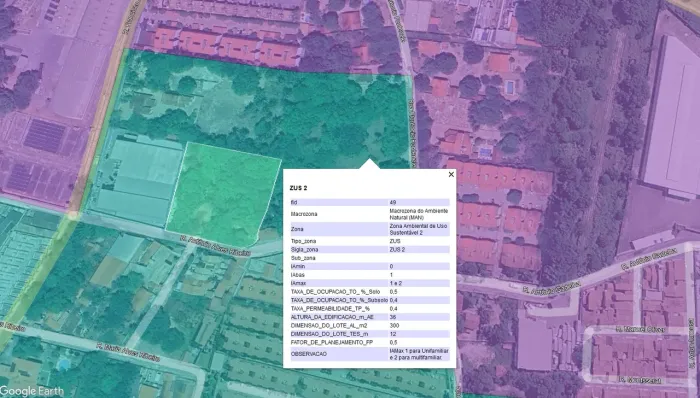Select the fid value 49
Viewport: 700px width, 398px height.
392,203
